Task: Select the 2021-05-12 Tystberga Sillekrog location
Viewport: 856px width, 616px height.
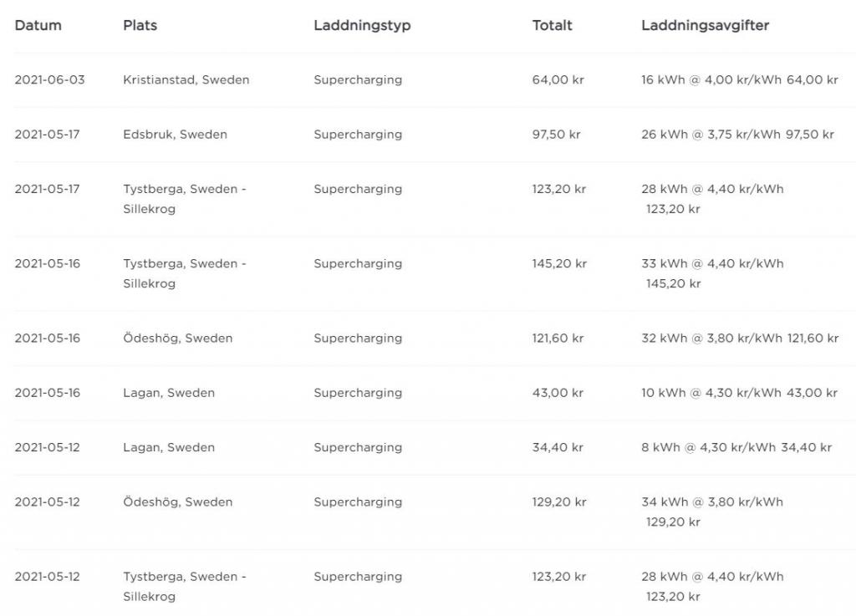Action: click(x=185, y=587)
